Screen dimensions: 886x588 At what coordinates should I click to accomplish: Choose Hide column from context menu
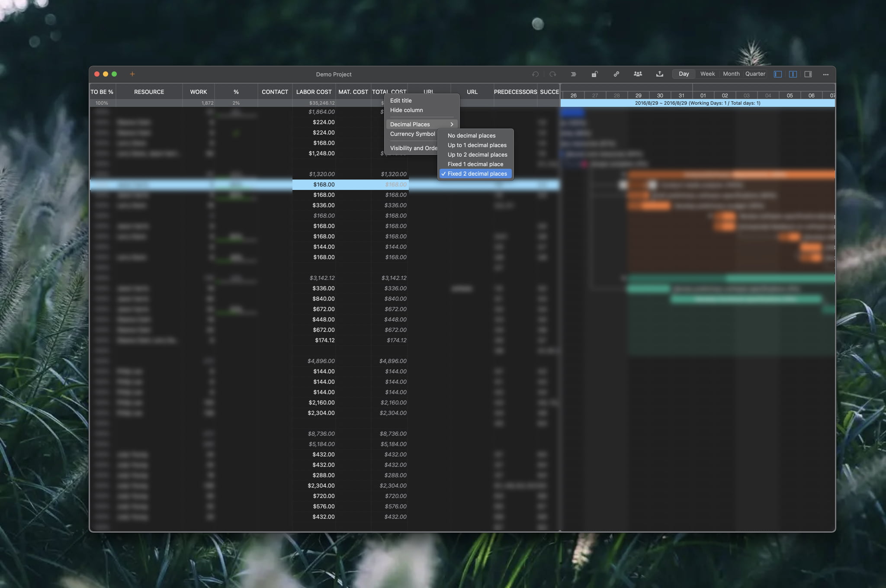click(x=406, y=110)
